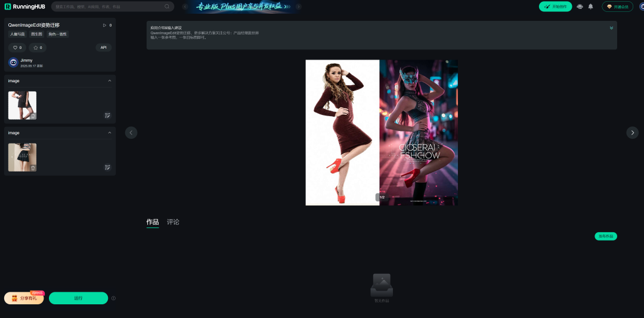Click the QwenImageEdit姿势迁移 title
644x318 pixels.
[33, 25]
